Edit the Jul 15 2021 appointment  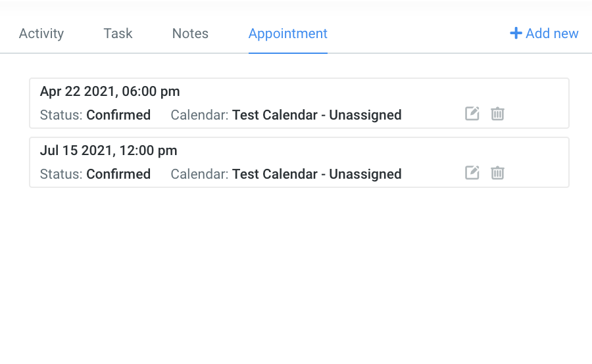click(472, 173)
